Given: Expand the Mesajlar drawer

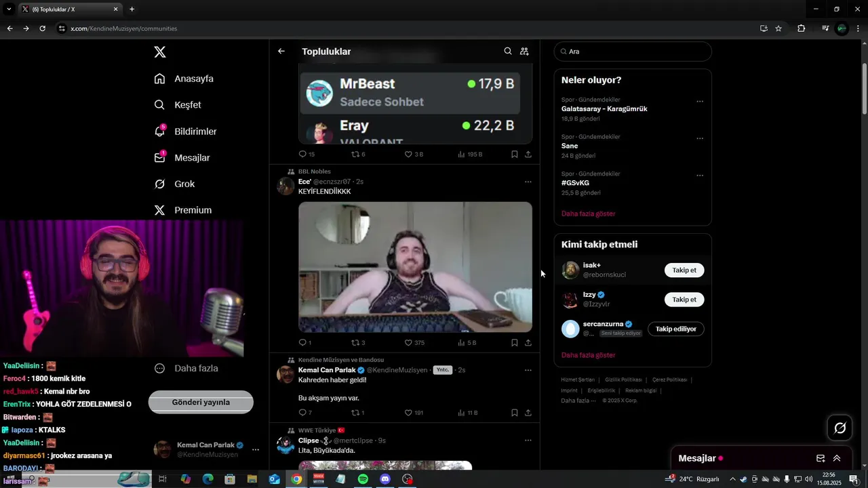Looking at the screenshot, I should pos(837,458).
